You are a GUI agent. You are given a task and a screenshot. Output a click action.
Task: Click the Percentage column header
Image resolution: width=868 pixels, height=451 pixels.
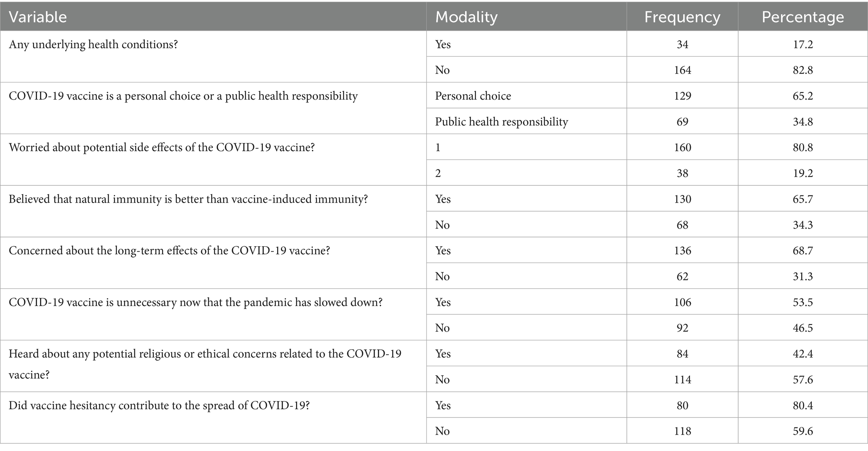pos(802,17)
